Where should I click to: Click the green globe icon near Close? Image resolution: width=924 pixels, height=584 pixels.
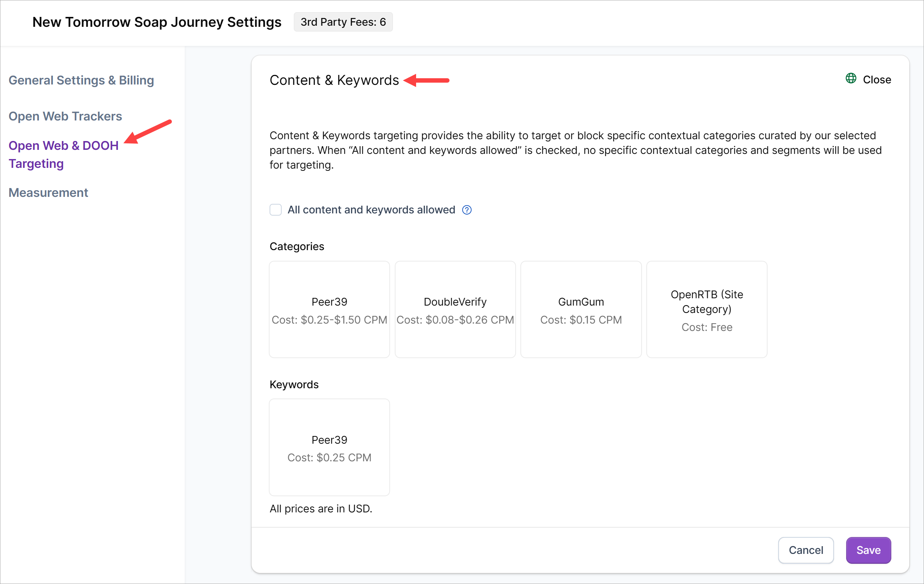(x=851, y=79)
